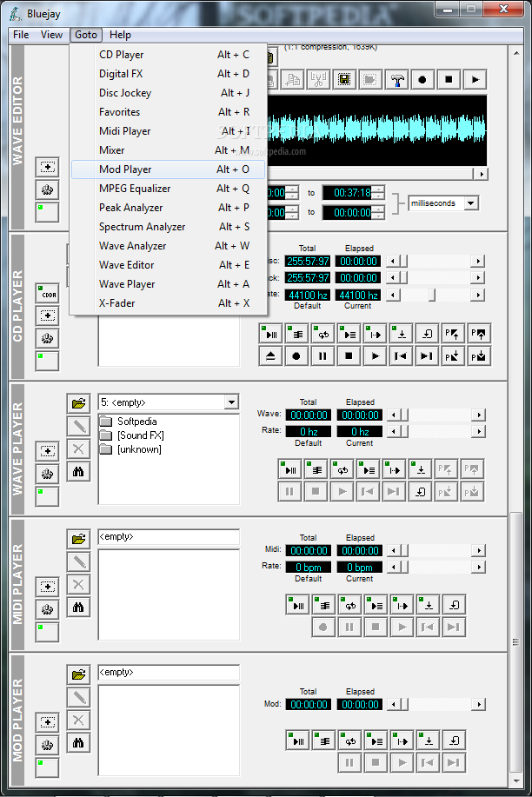Open folder icon in Wave Player

[78, 403]
